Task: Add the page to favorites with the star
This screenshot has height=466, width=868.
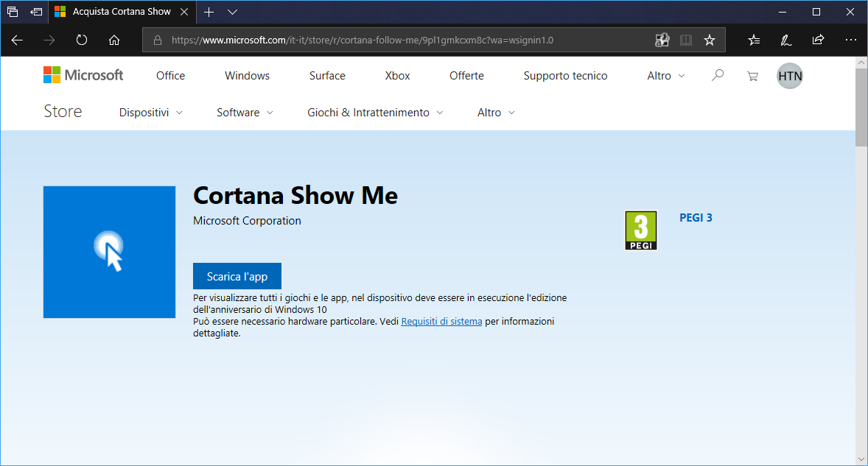Action: 710,40
